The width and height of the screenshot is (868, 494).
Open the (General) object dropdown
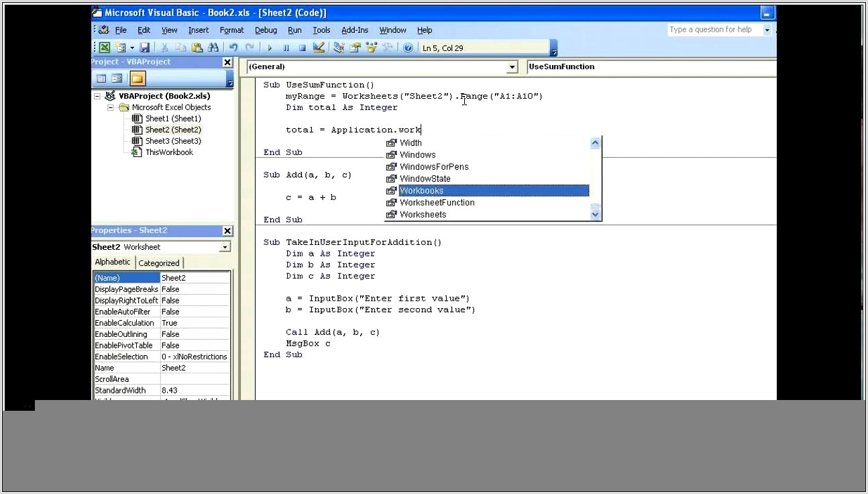[512, 66]
